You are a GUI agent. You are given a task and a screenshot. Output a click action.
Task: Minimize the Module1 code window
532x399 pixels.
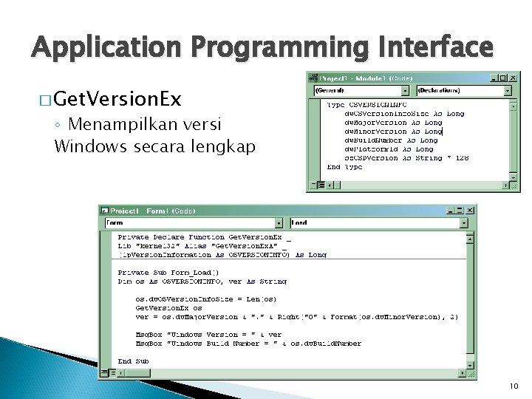click(494, 78)
